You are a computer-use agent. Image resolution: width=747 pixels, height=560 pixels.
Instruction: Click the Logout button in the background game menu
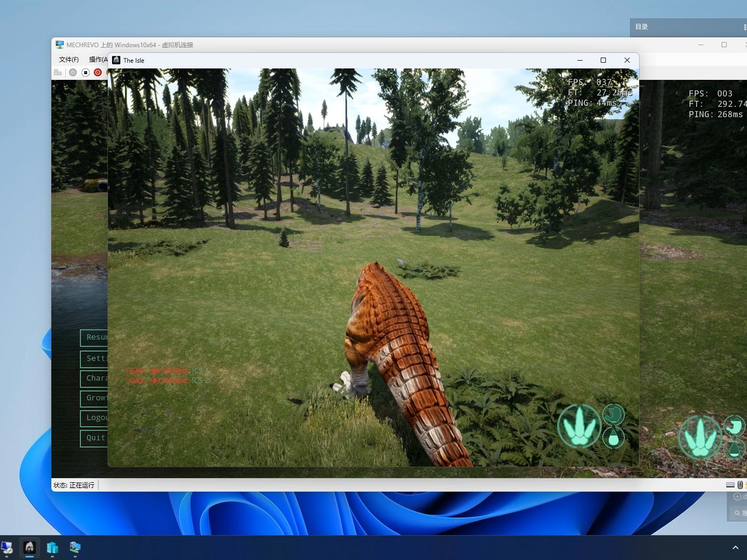[x=94, y=418]
